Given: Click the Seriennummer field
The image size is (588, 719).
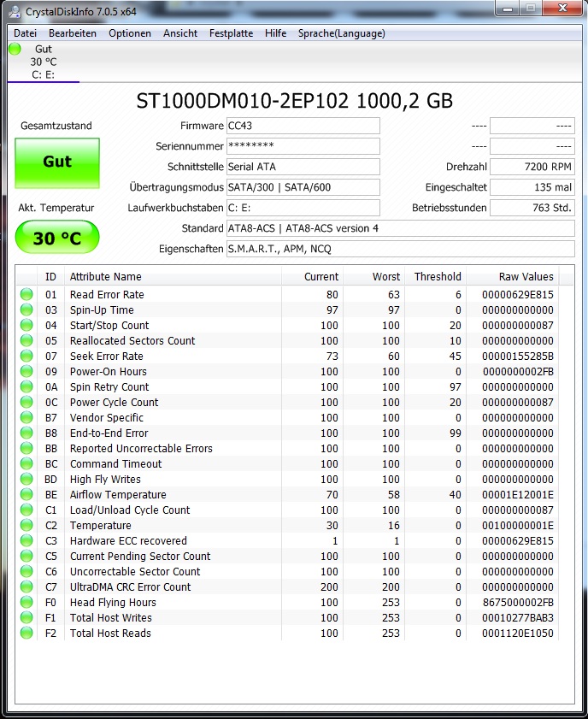Looking at the screenshot, I should pos(303,146).
